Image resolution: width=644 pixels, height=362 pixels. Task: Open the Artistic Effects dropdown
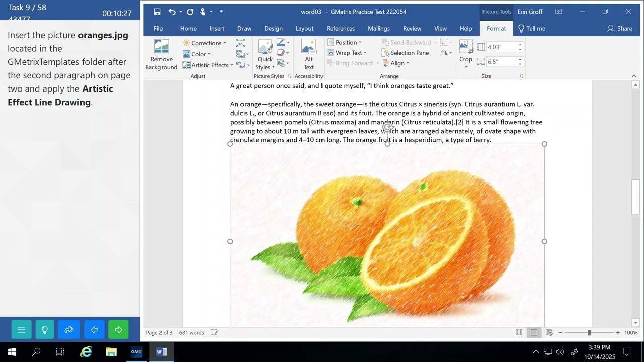click(208, 65)
